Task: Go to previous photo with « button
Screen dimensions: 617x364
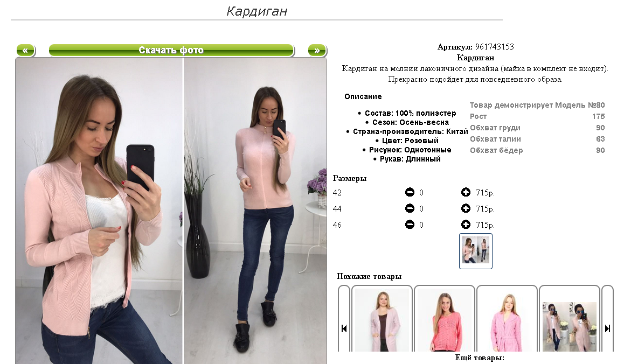Action: pyautogui.click(x=25, y=50)
